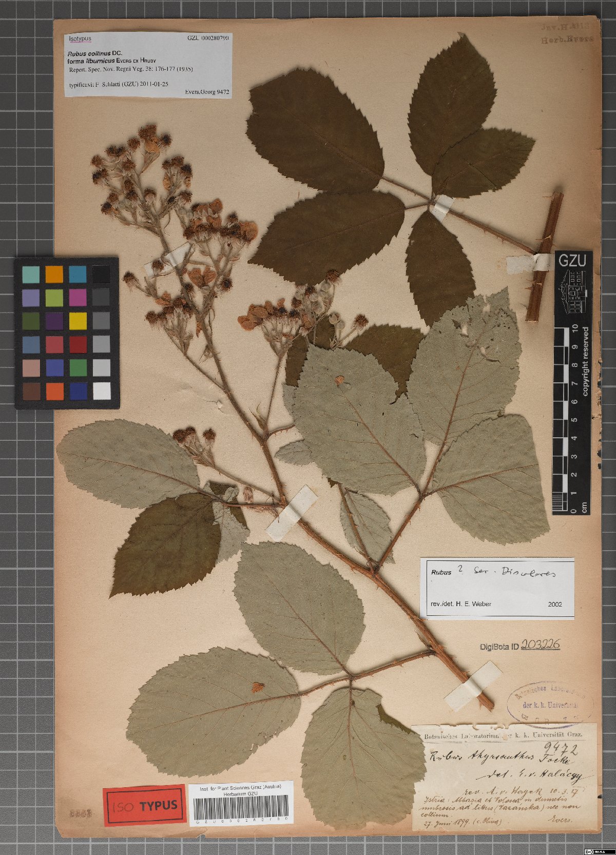The height and width of the screenshot is (855, 616).
Task: Click the 'Rubus collinus DC.' species name
Action: click(x=94, y=53)
